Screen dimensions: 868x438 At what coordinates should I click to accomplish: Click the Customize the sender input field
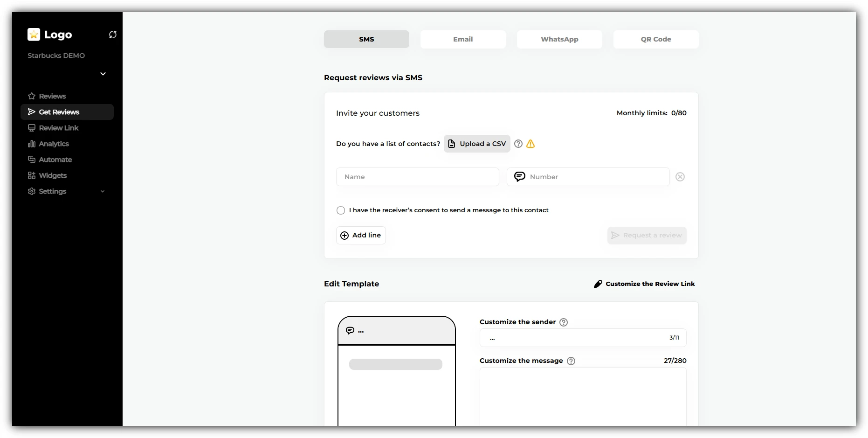coord(583,338)
